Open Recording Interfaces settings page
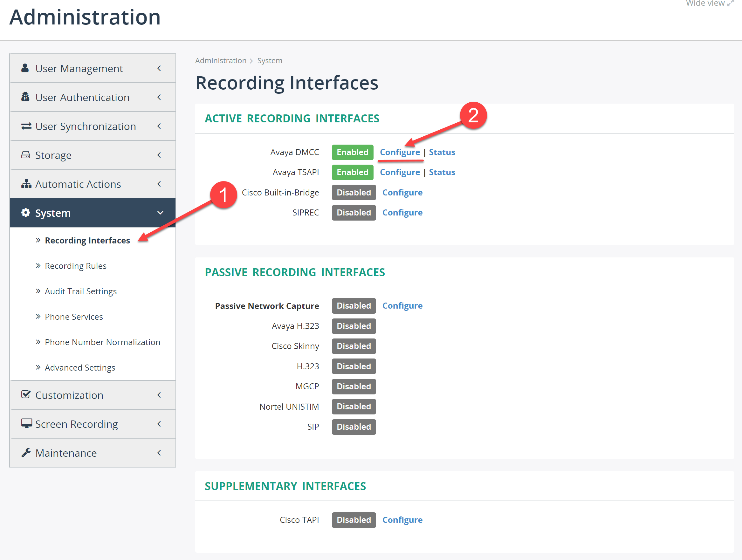The width and height of the screenshot is (742, 560). click(x=86, y=239)
